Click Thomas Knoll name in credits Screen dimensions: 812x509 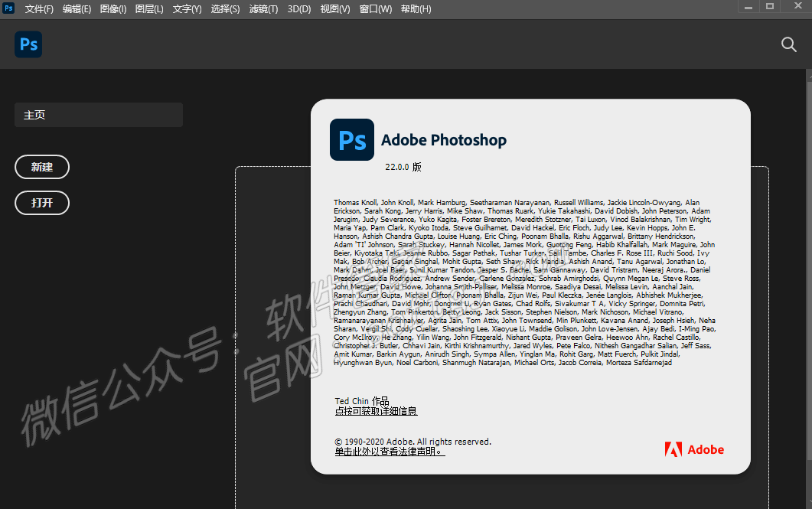click(355, 203)
